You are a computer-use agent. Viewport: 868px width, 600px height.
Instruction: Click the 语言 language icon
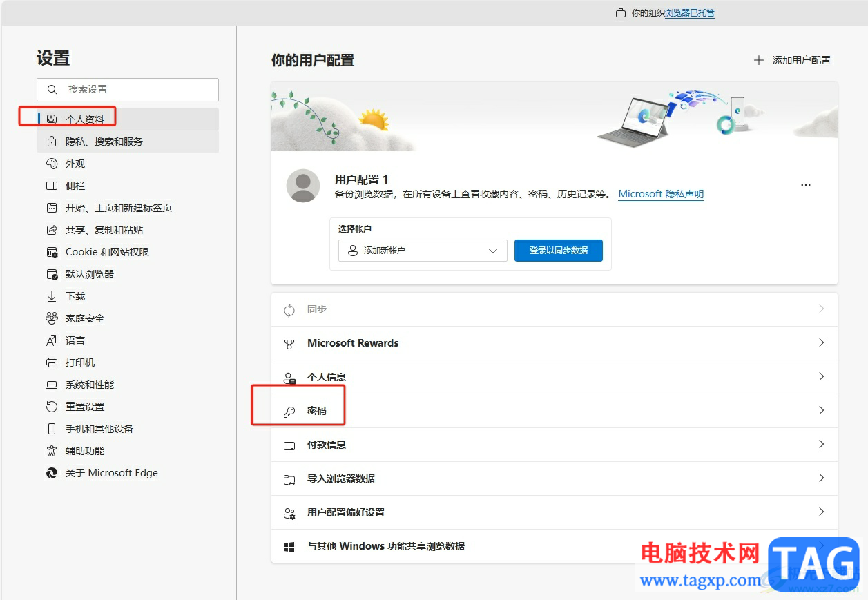pyautogui.click(x=52, y=340)
